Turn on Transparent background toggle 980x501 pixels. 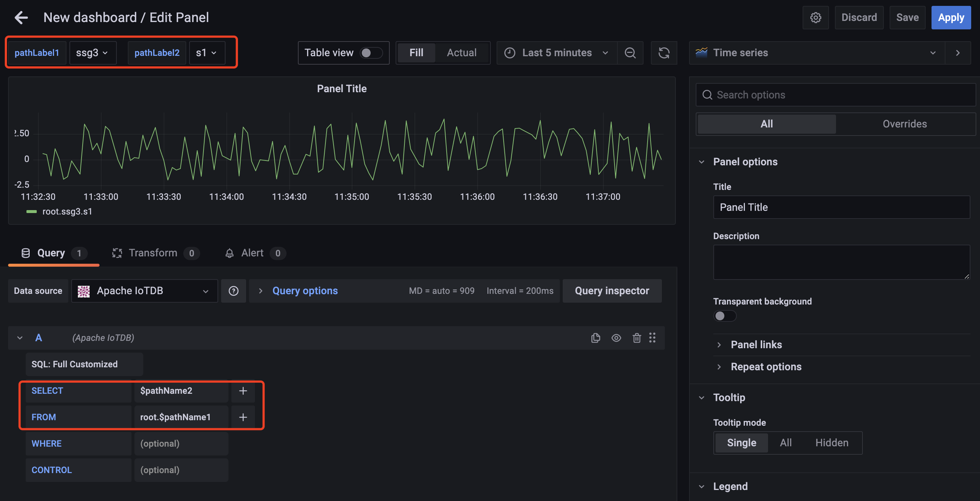point(724,316)
